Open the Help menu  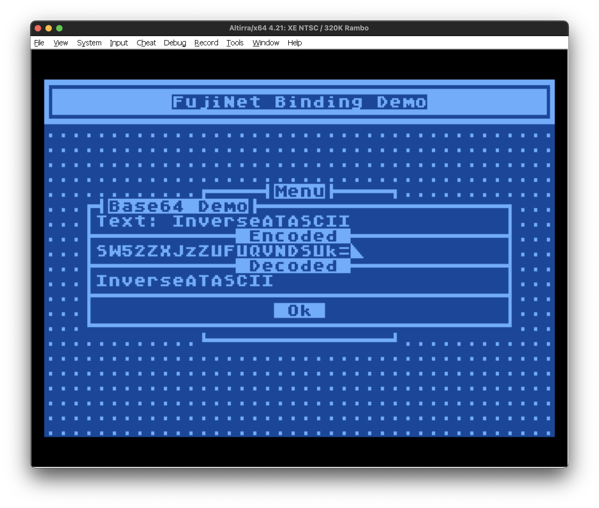tap(295, 43)
